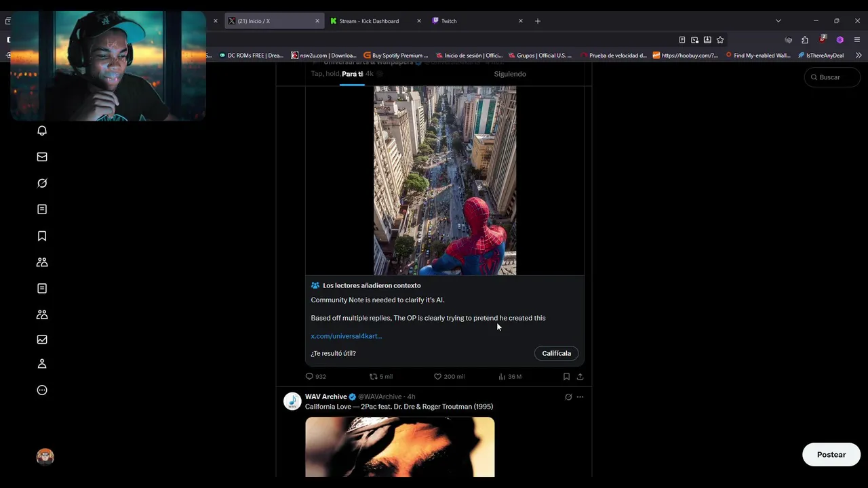Open the Spider-Man city image
868x488 pixels.
pos(445,180)
